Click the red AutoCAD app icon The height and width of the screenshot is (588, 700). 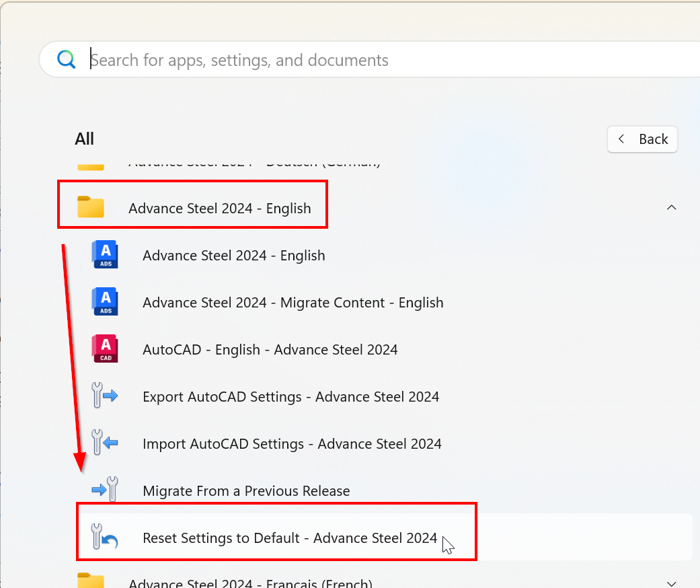point(105,349)
